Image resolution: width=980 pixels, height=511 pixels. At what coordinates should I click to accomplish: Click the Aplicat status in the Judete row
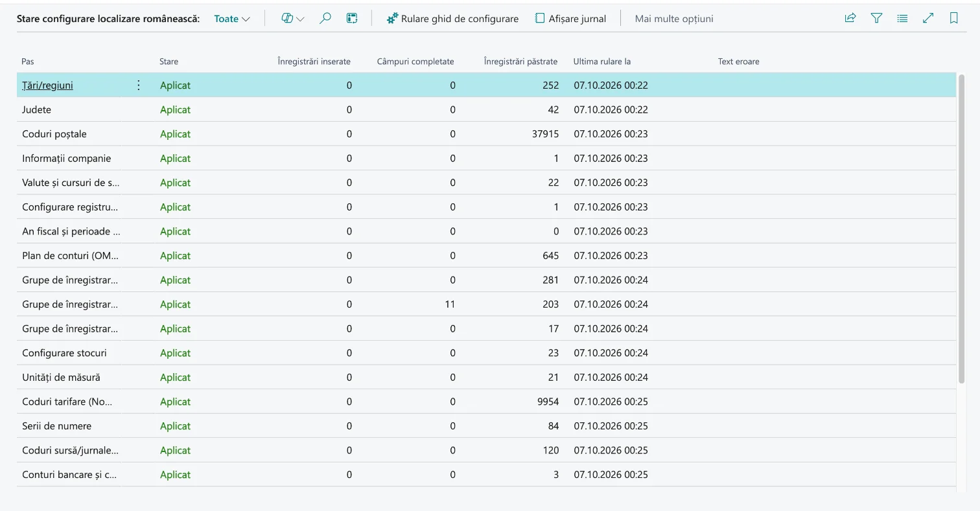pos(175,109)
